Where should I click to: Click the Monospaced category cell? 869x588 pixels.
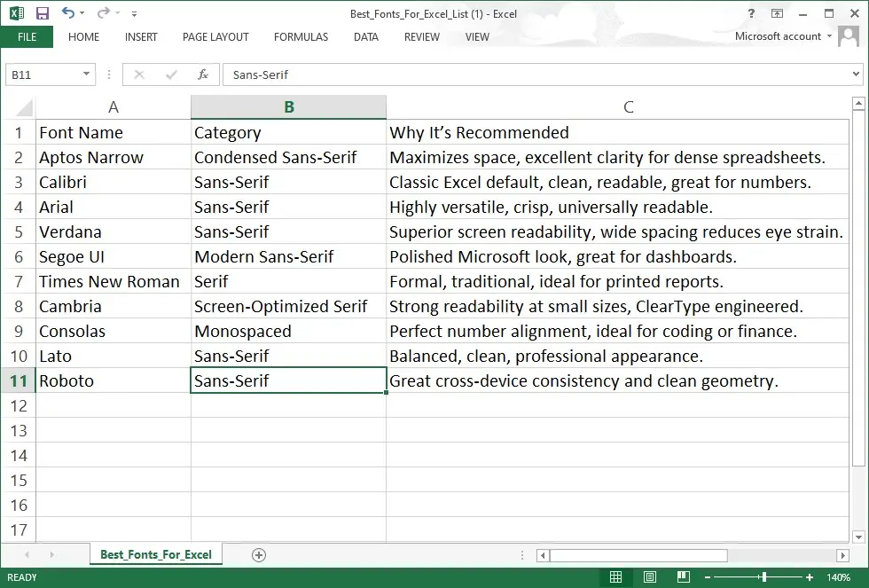(289, 332)
